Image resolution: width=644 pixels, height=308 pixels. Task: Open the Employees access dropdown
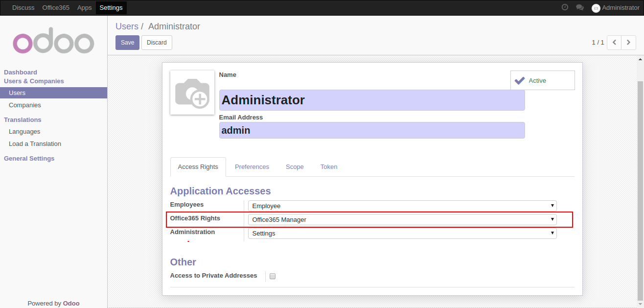402,206
